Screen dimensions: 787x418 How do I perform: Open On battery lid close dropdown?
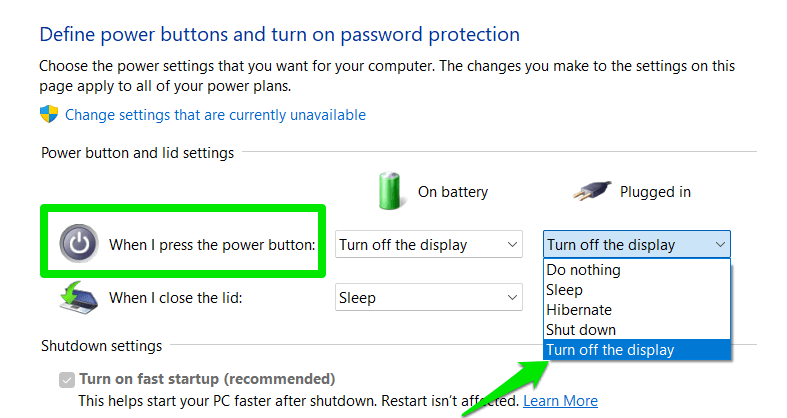429,297
